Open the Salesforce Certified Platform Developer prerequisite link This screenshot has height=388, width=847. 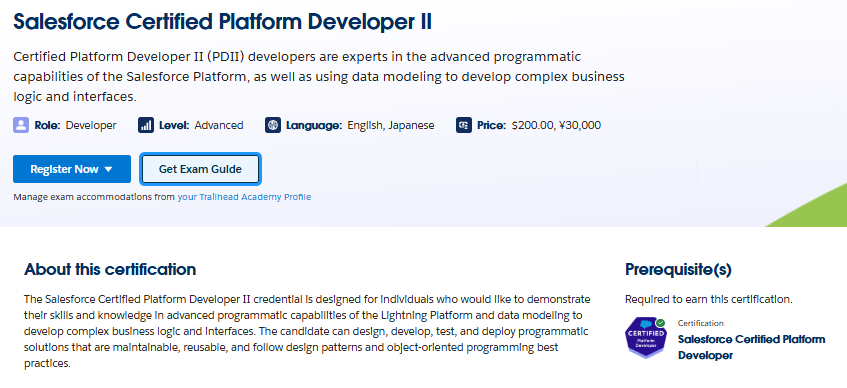click(x=751, y=347)
